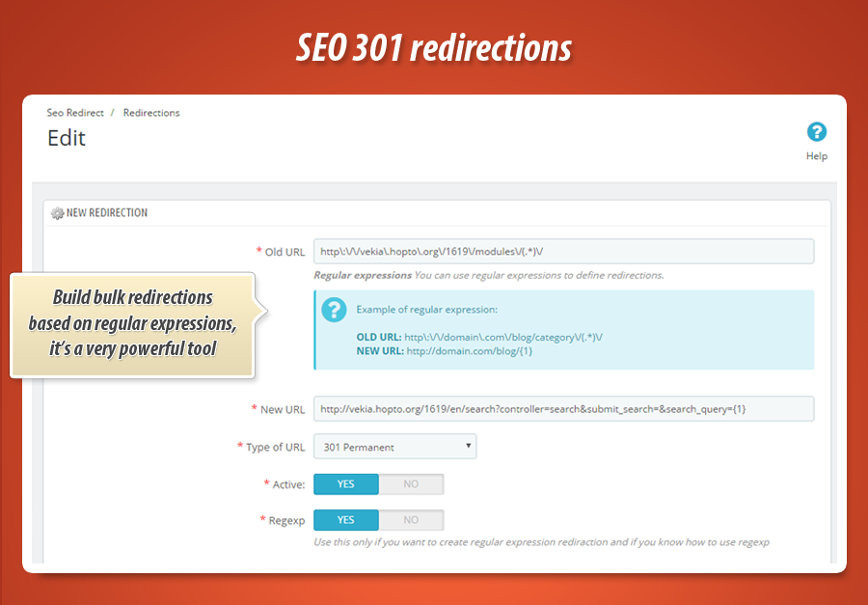Disable Regexp by selecting NO
The image size is (868, 605).
click(x=410, y=519)
